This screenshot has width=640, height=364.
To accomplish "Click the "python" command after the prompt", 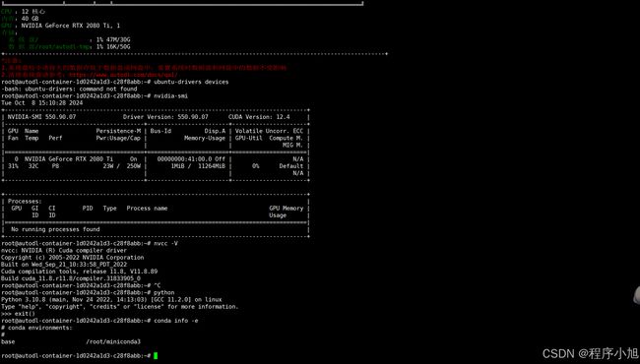I will [x=164, y=292].
